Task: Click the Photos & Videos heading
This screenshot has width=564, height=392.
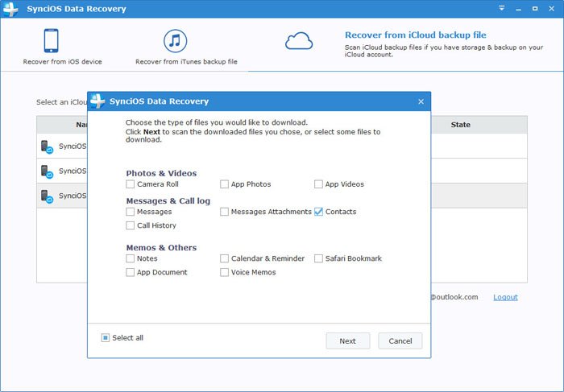Action: tap(161, 173)
